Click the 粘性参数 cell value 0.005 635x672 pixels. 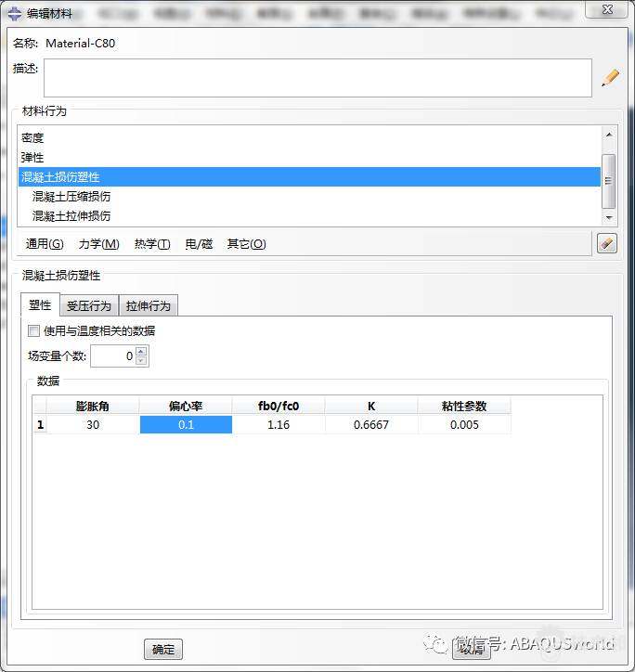[464, 425]
